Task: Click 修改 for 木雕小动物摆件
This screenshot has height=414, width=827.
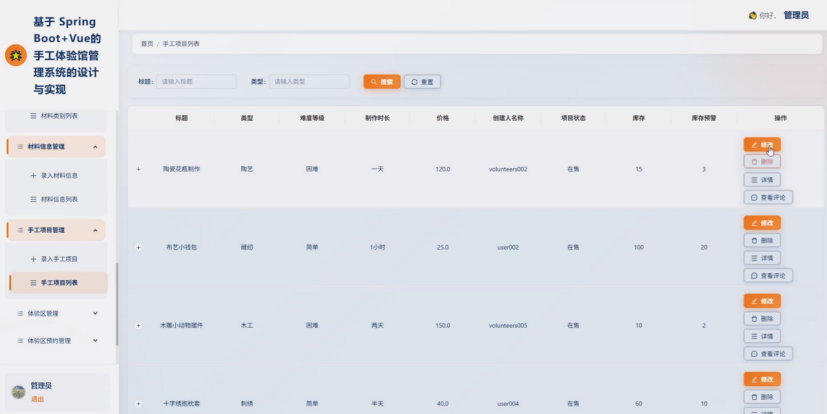Action: (x=762, y=301)
